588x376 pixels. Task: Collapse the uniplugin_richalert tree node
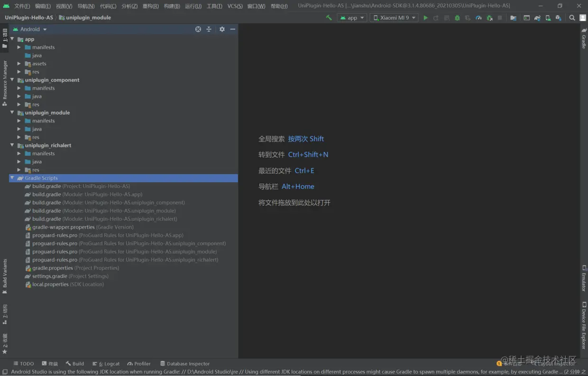[12, 145]
